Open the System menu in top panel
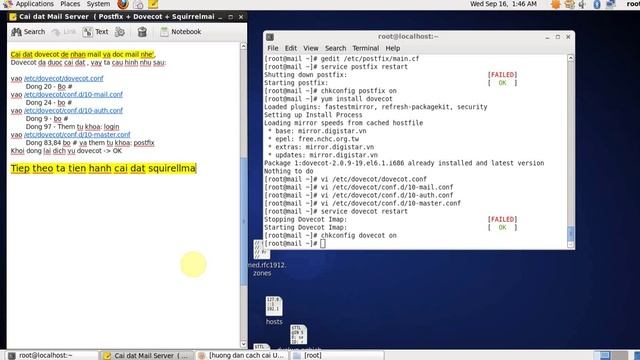640x360 pixels. (x=98, y=4)
